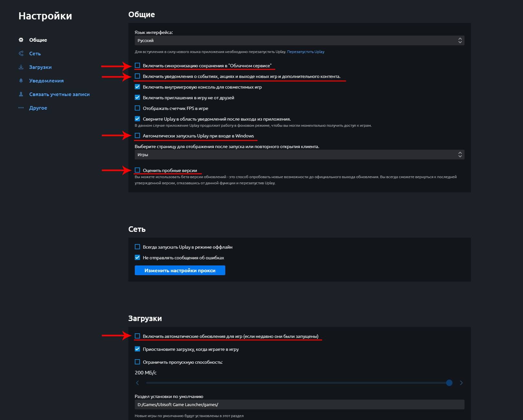Click Изменить настройки прокси button

coord(180,270)
